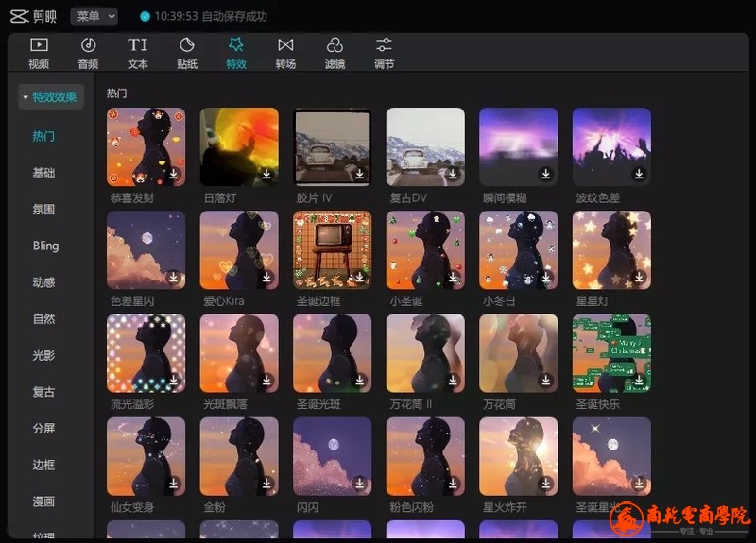Download the 万花筒 II effect
The height and width of the screenshot is (543, 756).
[453, 381]
